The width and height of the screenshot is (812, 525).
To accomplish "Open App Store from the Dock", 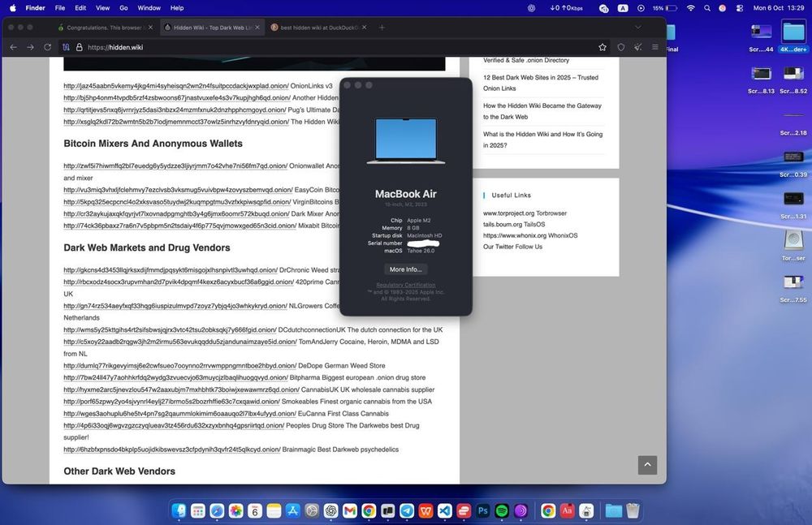I will click(293, 511).
